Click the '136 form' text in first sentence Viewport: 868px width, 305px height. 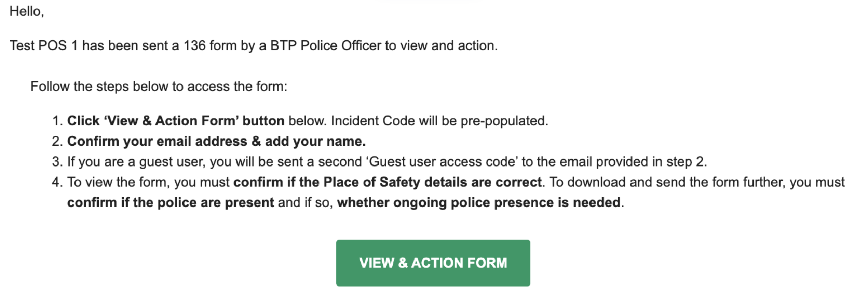[210, 45]
